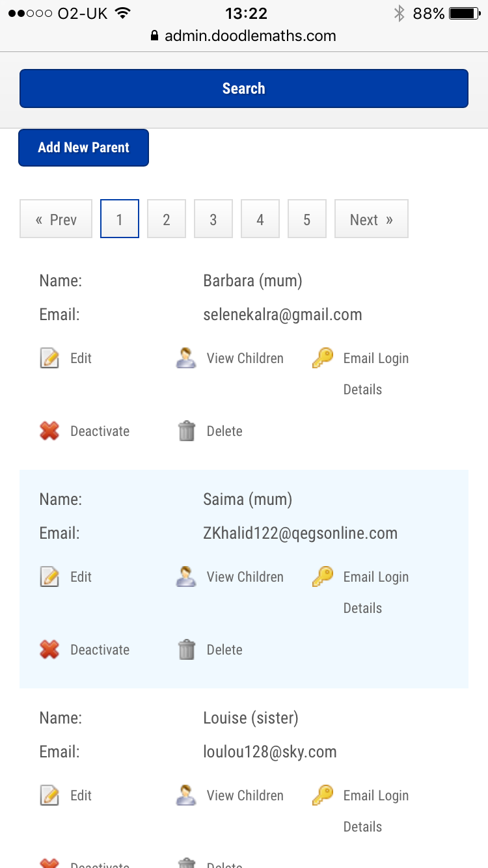Click red X Deactivate icon for Saima
Screen dimensions: 488x868
49,649
